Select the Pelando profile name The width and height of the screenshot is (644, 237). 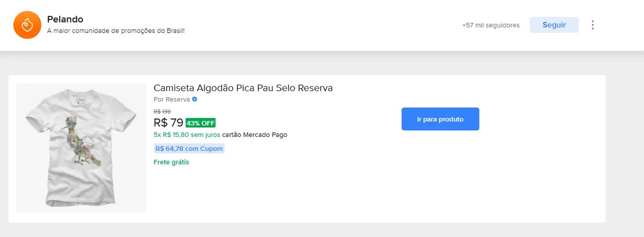65,19
